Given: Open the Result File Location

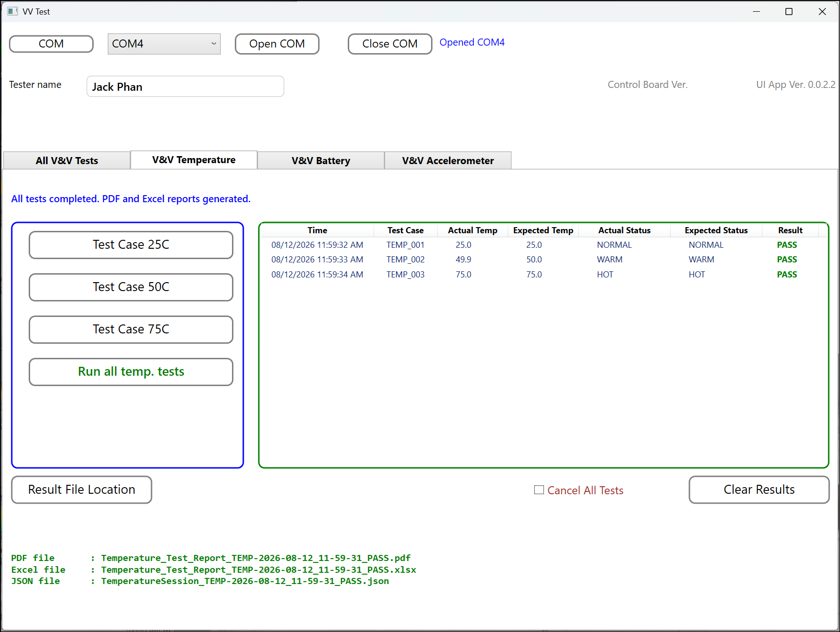Looking at the screenshot, I should [81, 490].
